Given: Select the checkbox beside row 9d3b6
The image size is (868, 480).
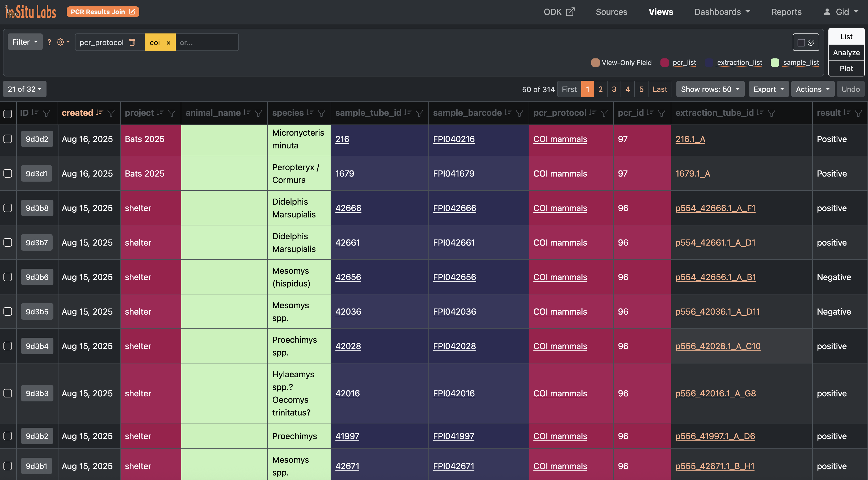Looking at the screenshot, I should 7,277.
